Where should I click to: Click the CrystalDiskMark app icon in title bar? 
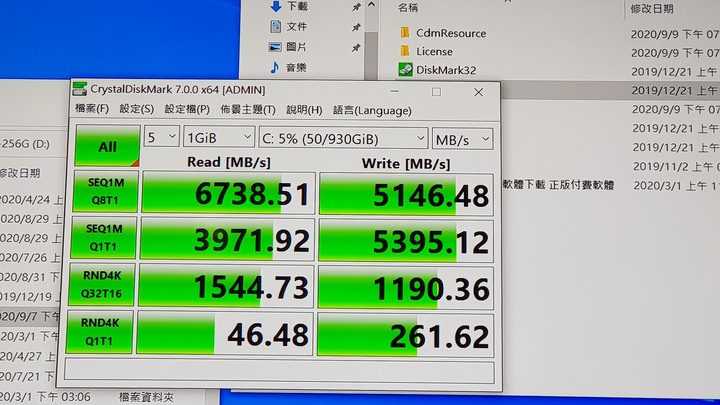[79, 89]
